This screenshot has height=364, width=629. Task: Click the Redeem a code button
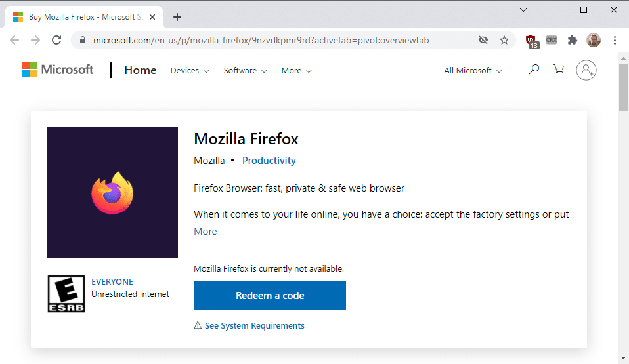[x=270, y=296]
